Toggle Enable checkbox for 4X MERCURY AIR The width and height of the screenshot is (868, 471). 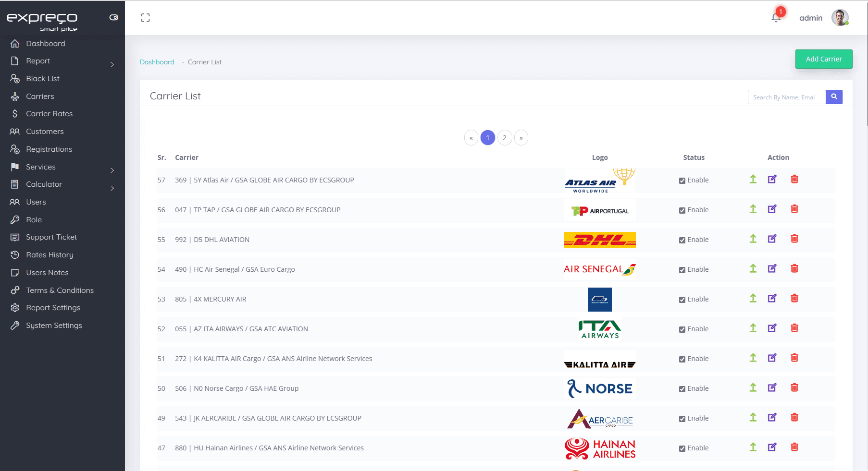point(682,300)
